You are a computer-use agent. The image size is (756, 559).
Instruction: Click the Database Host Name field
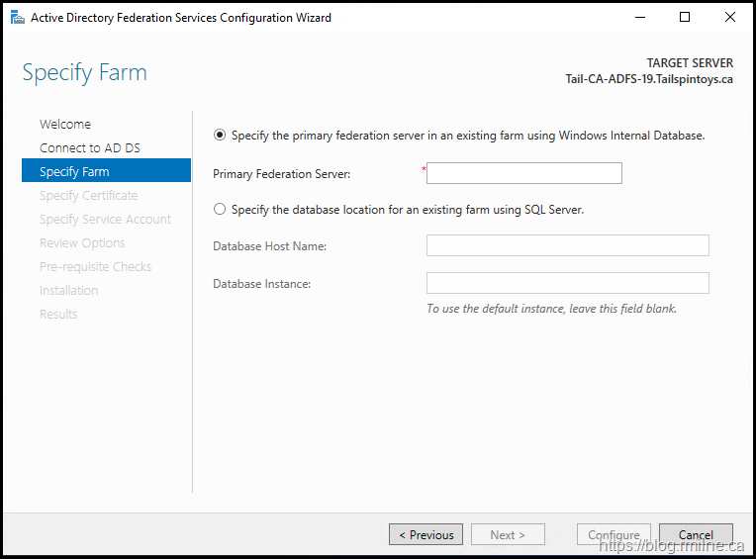(567, 245)
